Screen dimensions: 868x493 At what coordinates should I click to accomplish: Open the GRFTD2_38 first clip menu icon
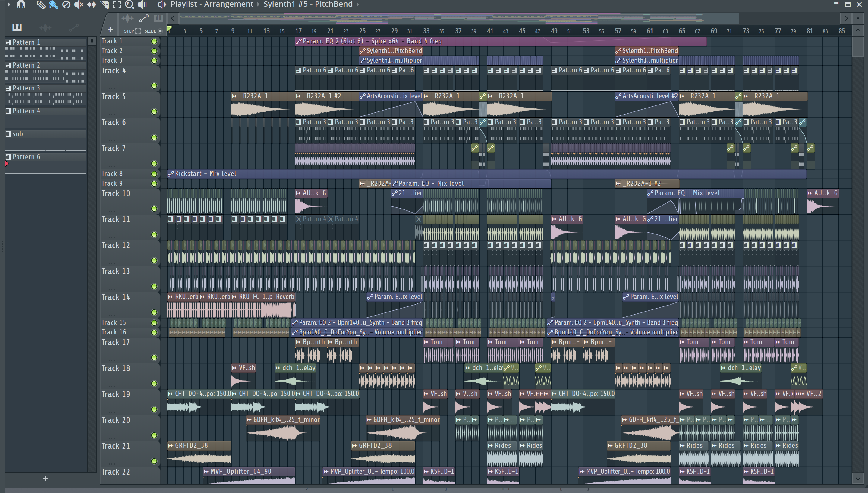pyautogui.click(x=171, y=446)
